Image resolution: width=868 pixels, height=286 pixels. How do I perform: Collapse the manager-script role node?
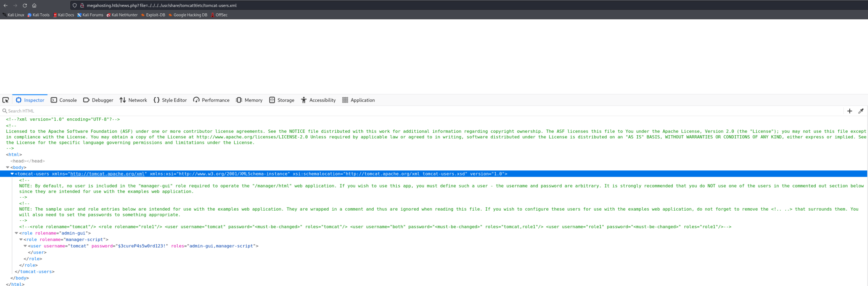click(21, 240)
